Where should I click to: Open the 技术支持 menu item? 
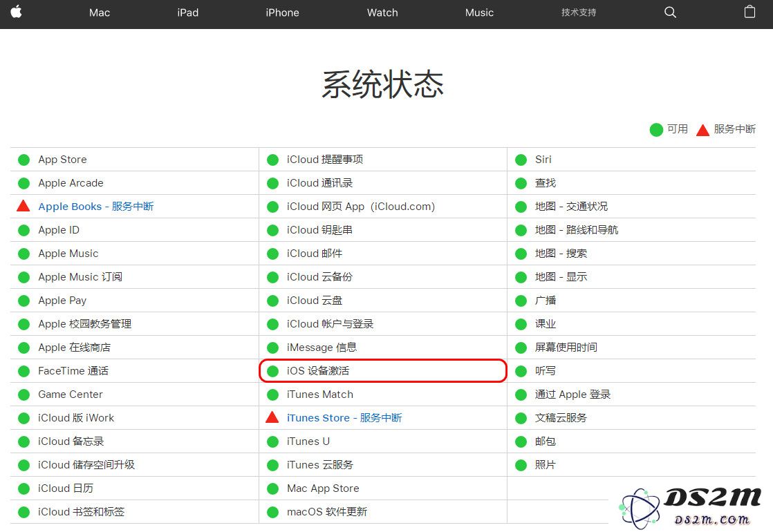pos(579,12)
